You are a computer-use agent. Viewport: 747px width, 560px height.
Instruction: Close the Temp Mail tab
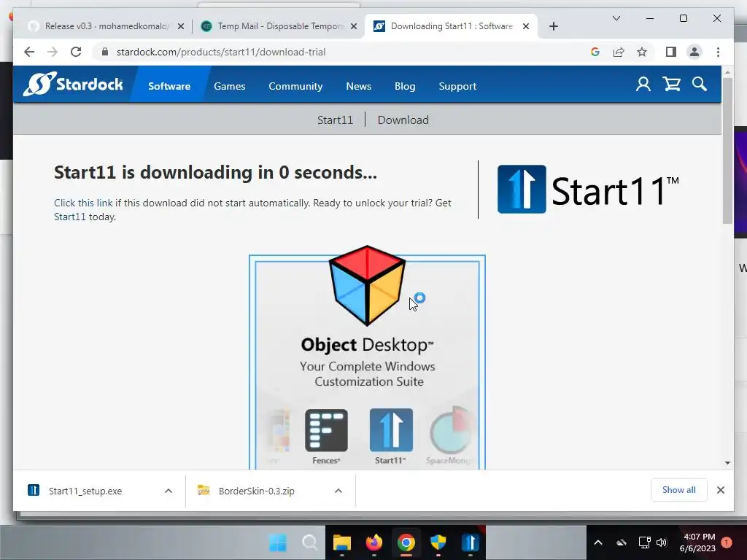pyautogui.click(x=354, y=26)
